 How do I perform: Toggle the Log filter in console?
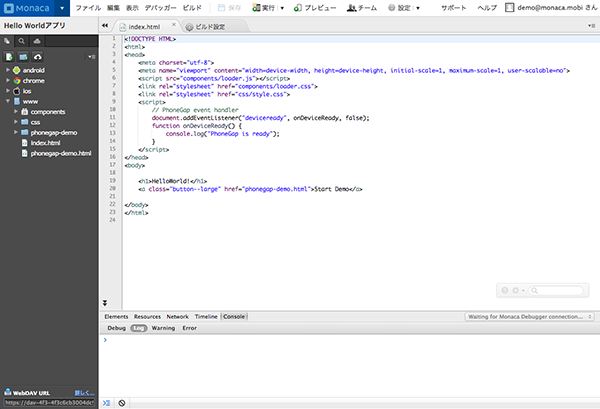[x=138, y=328]
